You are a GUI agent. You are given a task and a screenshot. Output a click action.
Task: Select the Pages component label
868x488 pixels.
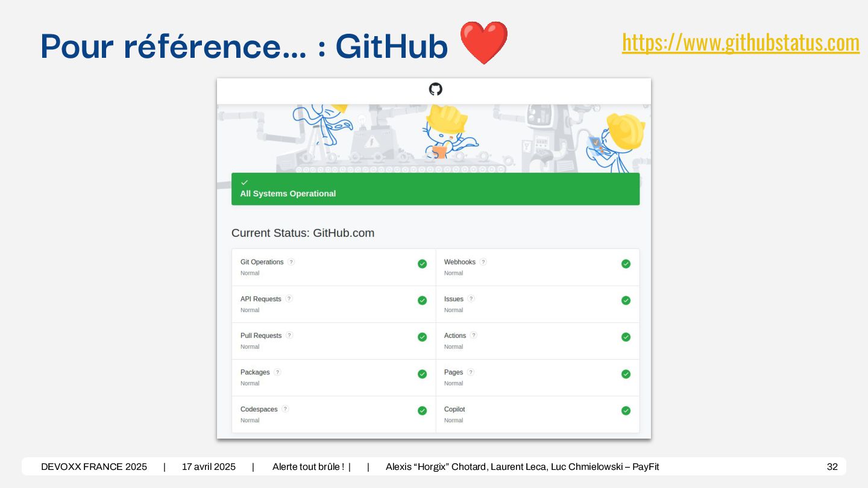[x=453, y=372]
